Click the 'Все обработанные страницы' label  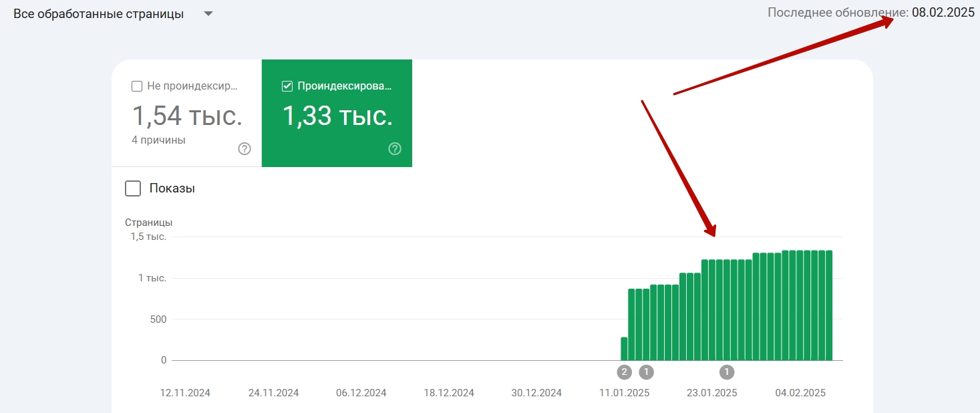pyautogui.click(x=99, y=14)
